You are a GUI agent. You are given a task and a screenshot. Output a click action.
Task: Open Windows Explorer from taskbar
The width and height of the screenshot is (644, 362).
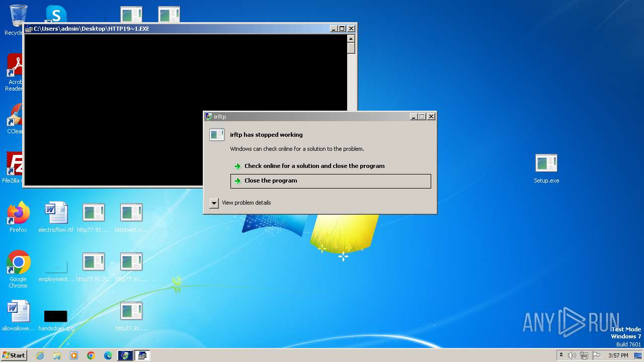tap(57, 355)
